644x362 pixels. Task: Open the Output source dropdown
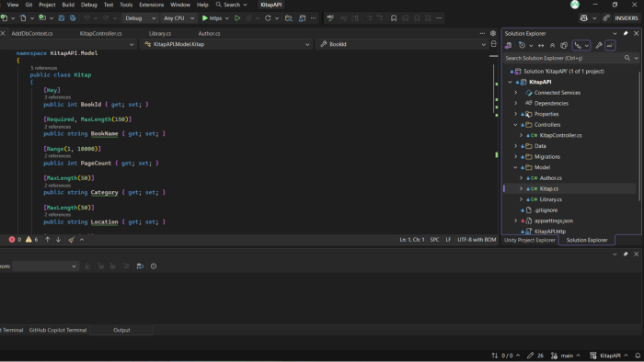[x=45, y=266]
